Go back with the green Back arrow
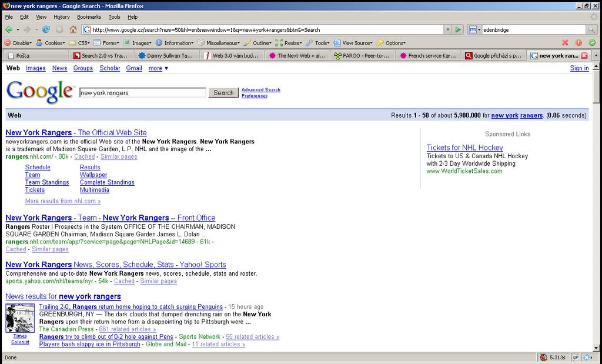The height and width of the screenshot is (364, 602). click(x=8, y=29)
